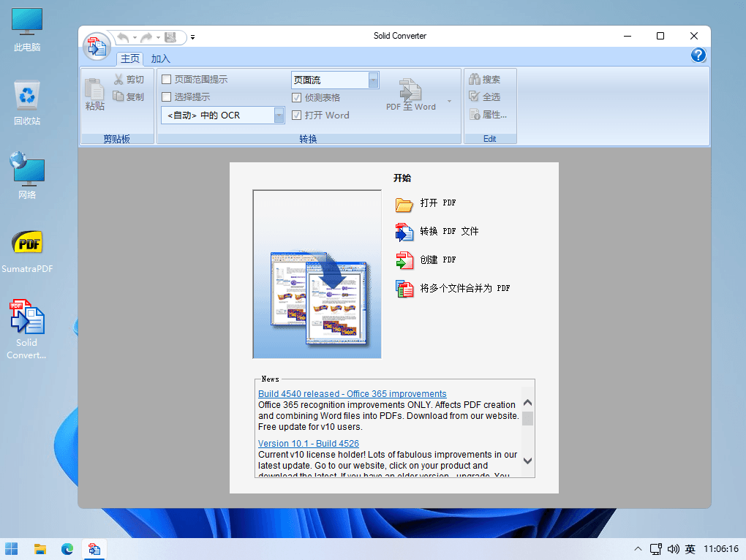
Task: Open the Version 10.1 - Build 4526 link
Action: tap(309, 444)
